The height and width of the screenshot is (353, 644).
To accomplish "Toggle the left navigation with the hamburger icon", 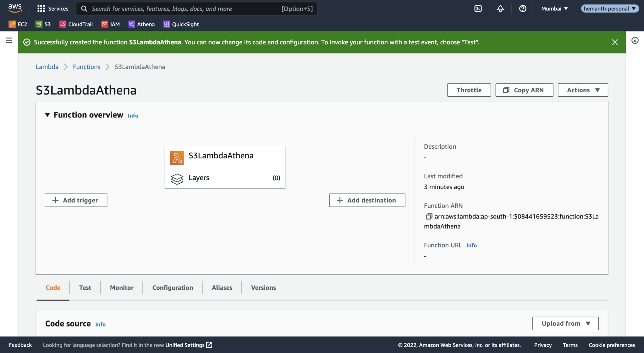I will (8, 40).
